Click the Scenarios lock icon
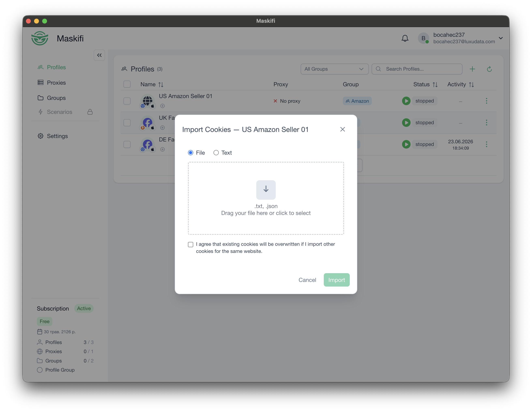This screenshot has height=412, width=532. point(90,112)
